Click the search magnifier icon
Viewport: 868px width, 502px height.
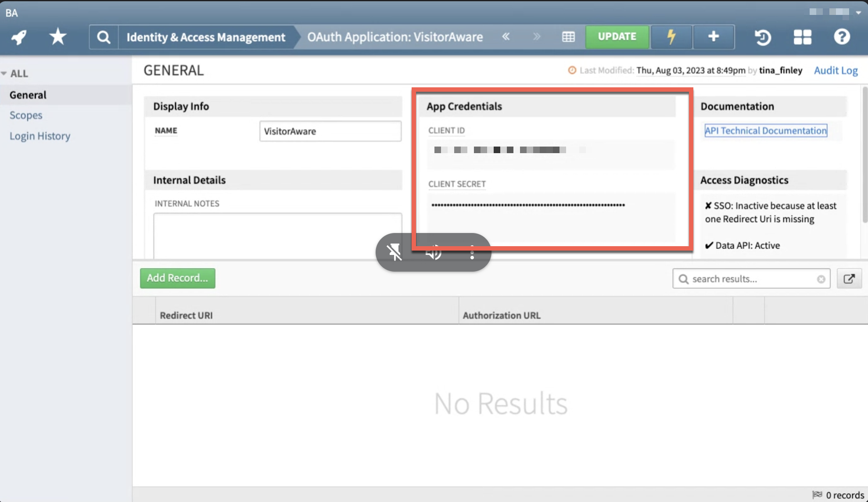(104, 37)
